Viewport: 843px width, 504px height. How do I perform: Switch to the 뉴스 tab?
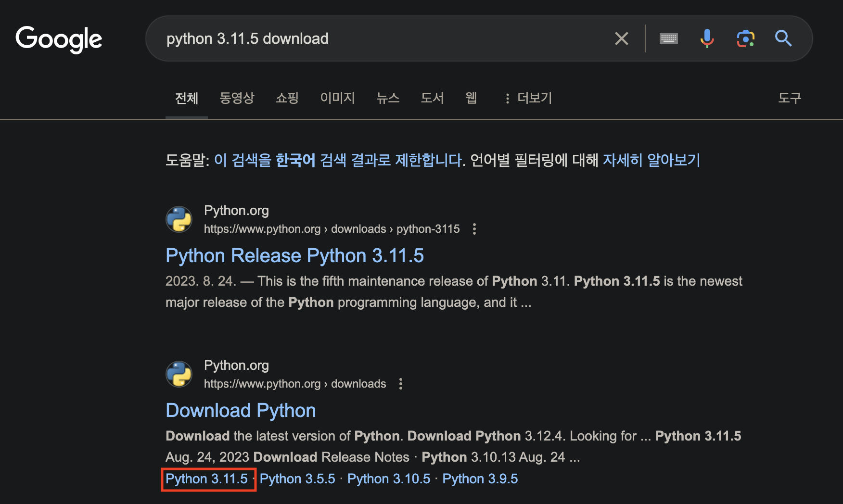coord(388,98)
